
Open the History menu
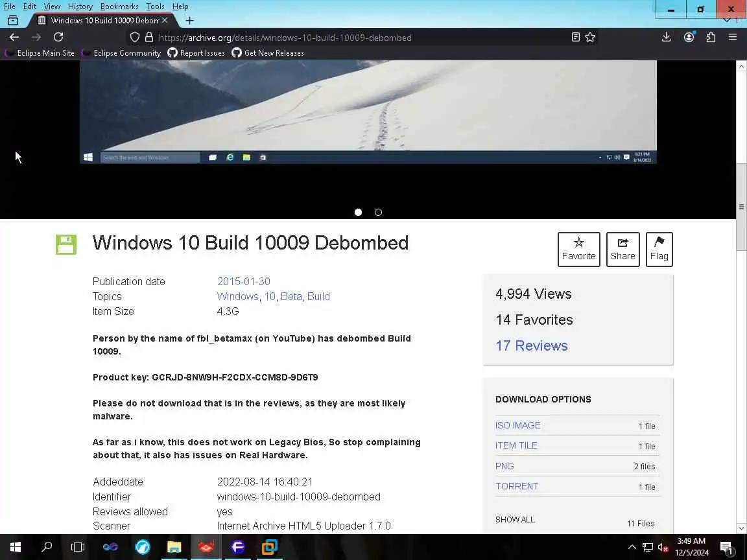click(80, 6)
